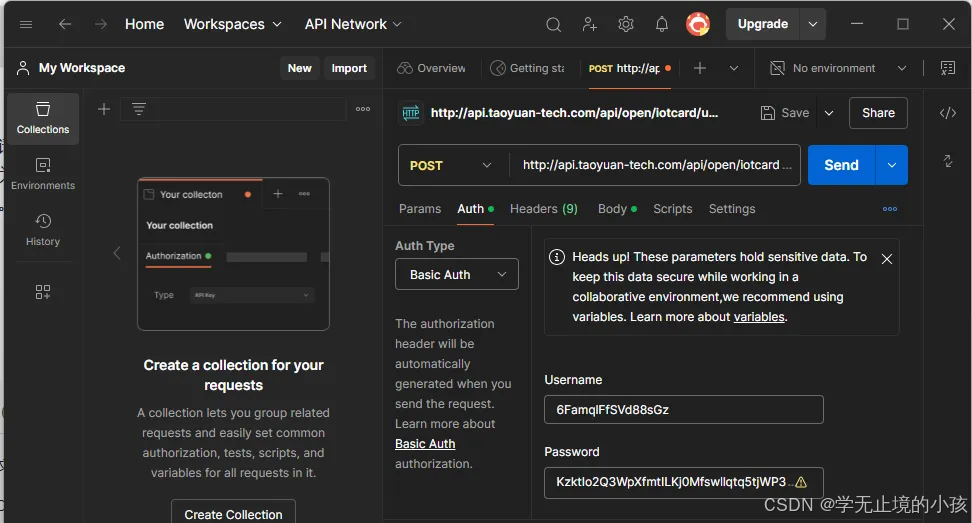Follow the Basic Auth link
The width and height of the screenshot is (972, 523).
pos(425,444)
